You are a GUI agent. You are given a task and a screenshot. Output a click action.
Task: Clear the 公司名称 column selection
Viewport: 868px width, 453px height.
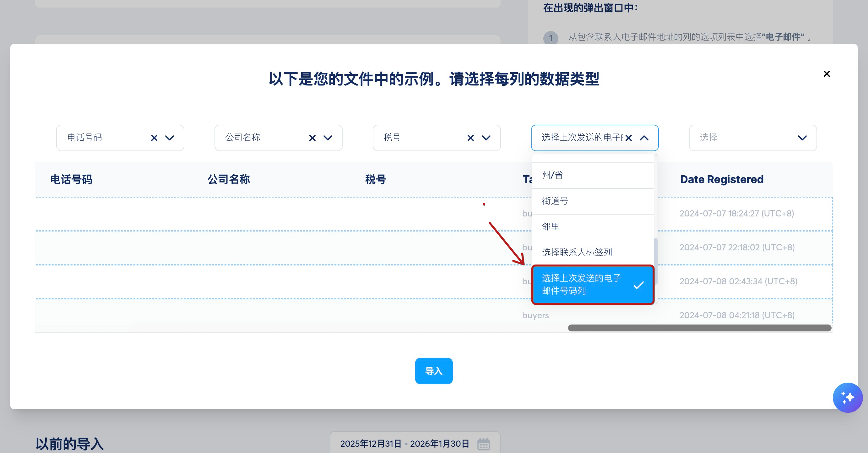click(x=312, y=138)
